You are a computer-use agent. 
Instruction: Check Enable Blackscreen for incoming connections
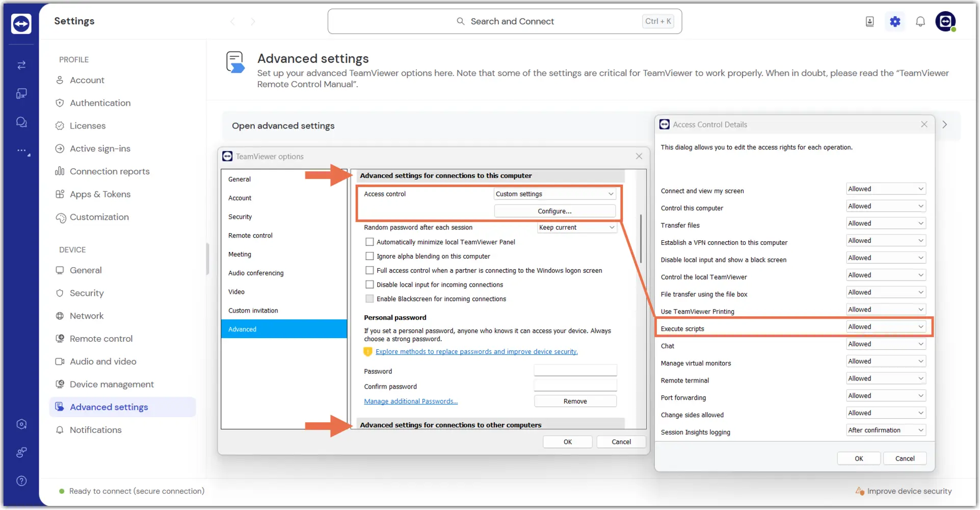[x=369, y=299]
